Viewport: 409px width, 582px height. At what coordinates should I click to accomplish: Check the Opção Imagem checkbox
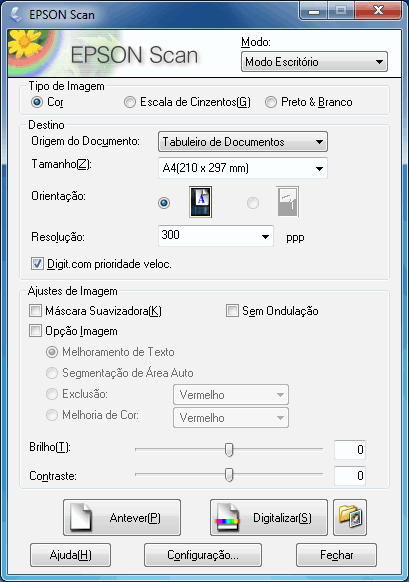tap(73, 331)
